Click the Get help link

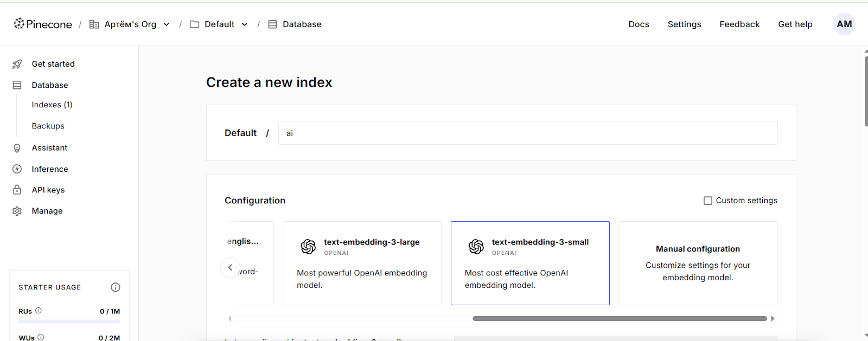click(795, 24)
